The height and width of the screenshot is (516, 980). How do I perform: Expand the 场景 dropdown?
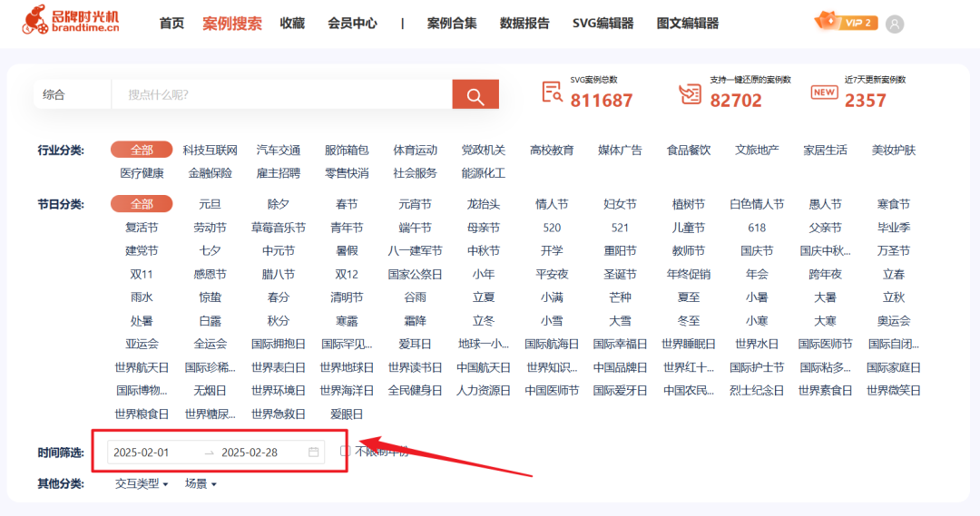tap(201, 483)
